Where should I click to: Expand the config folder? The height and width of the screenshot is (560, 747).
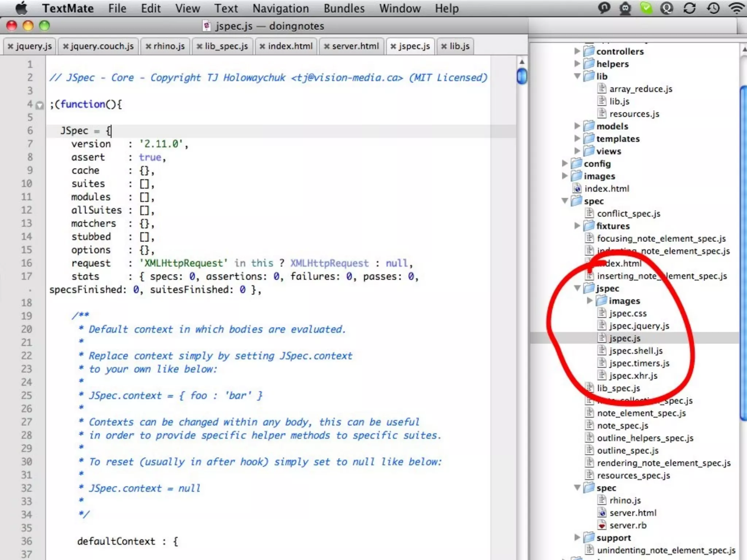point(565,163)
